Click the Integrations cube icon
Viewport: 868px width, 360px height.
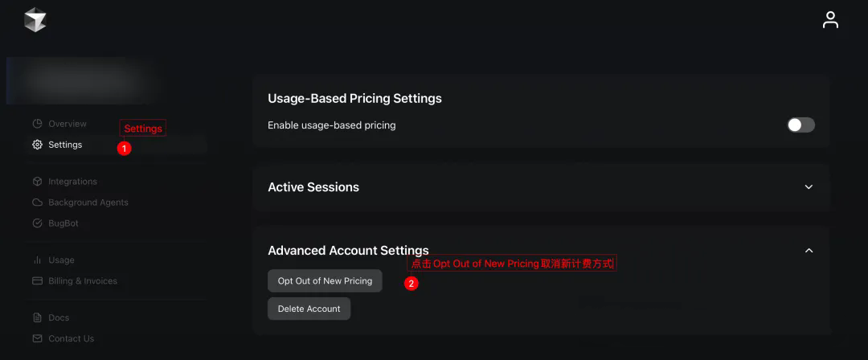pos(37,181)
